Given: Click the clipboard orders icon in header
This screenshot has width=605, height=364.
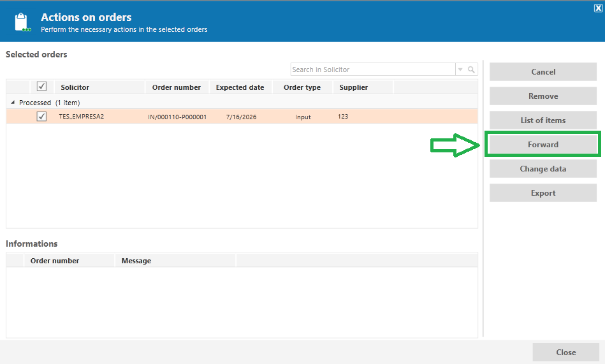Looking at the screenshot, I should point(22,22).
